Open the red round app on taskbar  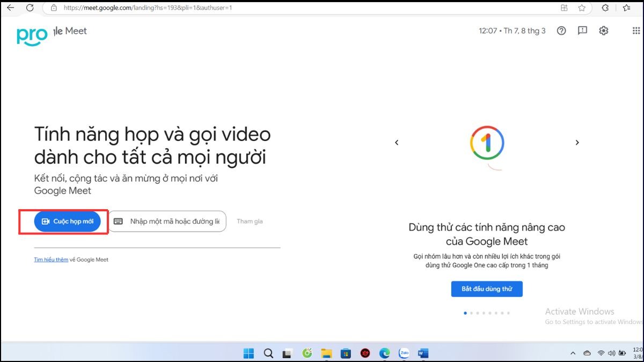coord(365,353)
